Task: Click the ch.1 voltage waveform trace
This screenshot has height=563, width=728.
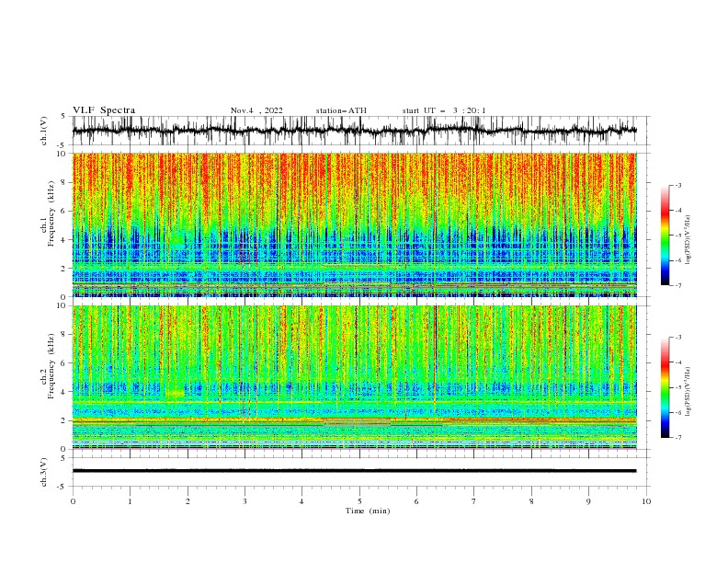Action: coord(354,131)
